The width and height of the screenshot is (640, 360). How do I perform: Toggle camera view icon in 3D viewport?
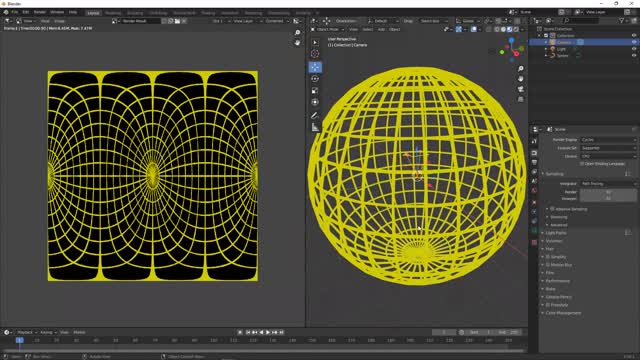tap(520, 89)
